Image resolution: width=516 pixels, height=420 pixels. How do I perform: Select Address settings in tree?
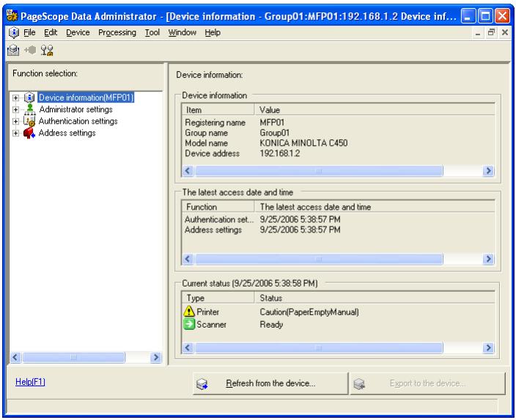67,133
